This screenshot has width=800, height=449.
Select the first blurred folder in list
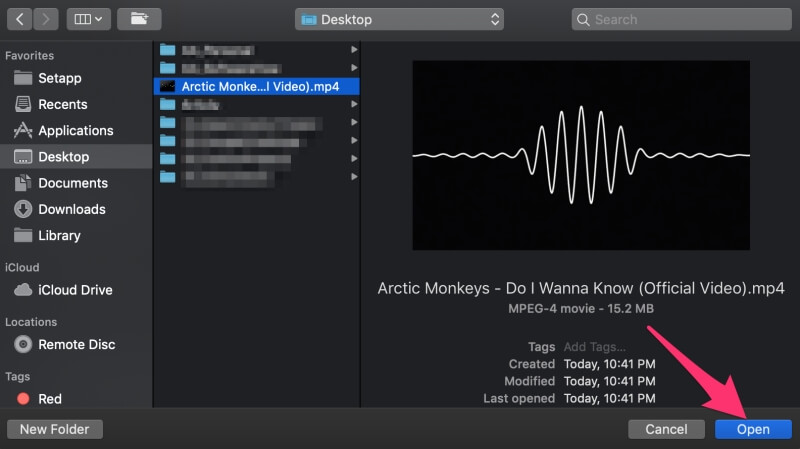pos(257,50)
